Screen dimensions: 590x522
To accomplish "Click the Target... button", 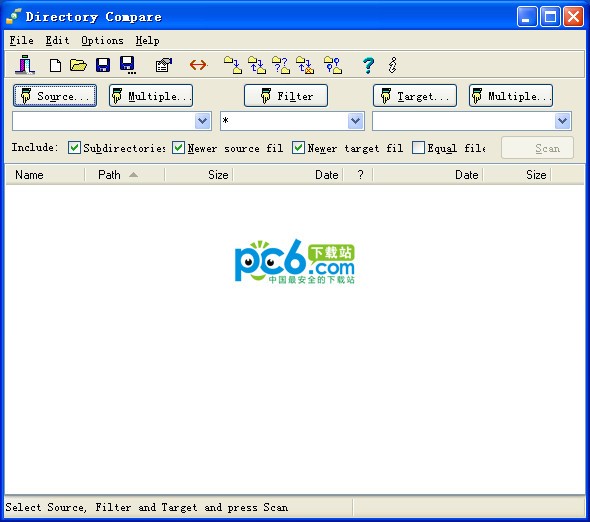I will pyautogui.click(x=415, y=96).
